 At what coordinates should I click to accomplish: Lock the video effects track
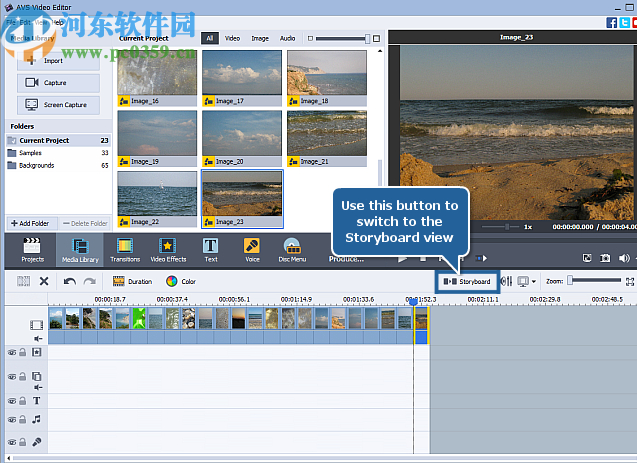(23, 352)
